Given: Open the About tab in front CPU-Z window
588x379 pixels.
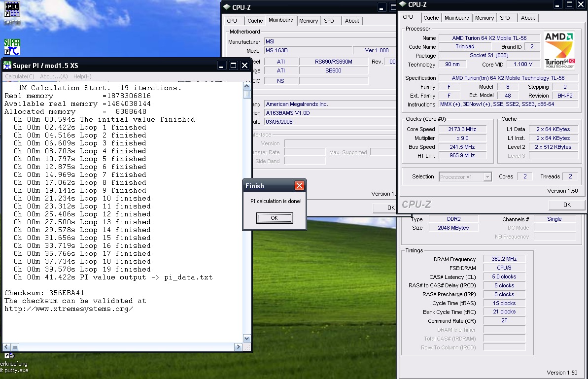Looking at the screenshot, I should pos(528,18).
